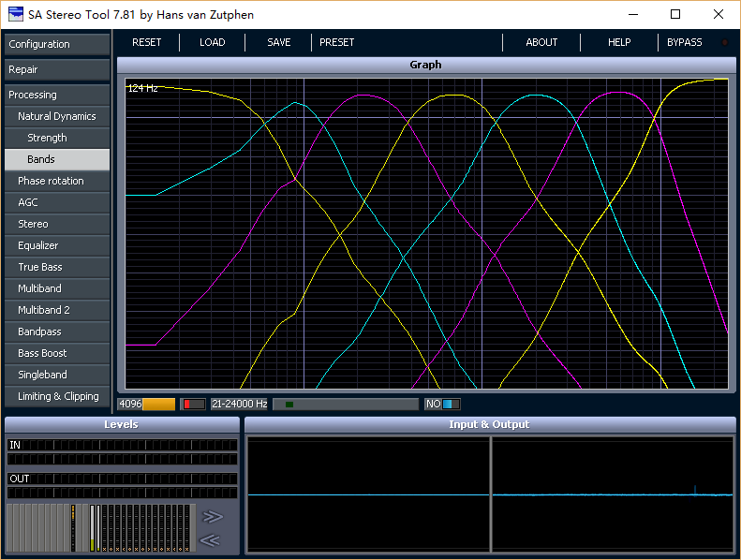This screenshot has height=560, width=741.
Task: Click the app icon in title bar
Action: tap(16, 15)
